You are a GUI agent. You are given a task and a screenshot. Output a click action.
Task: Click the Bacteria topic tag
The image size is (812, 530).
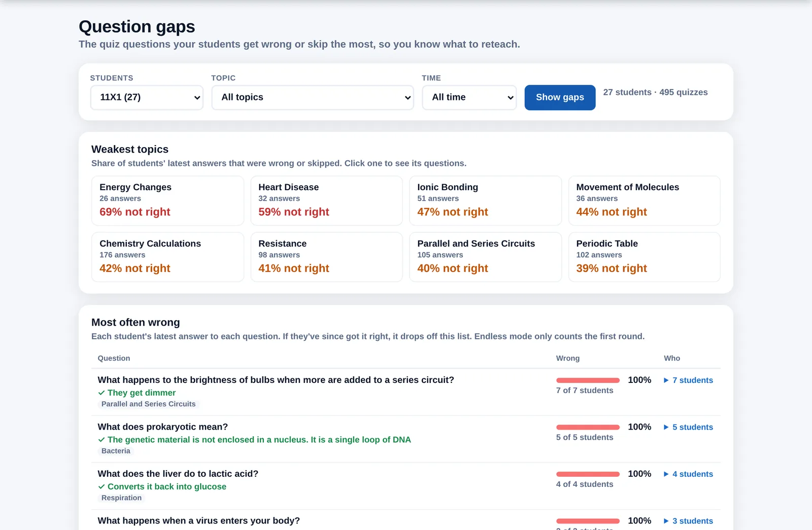(116, 451)
